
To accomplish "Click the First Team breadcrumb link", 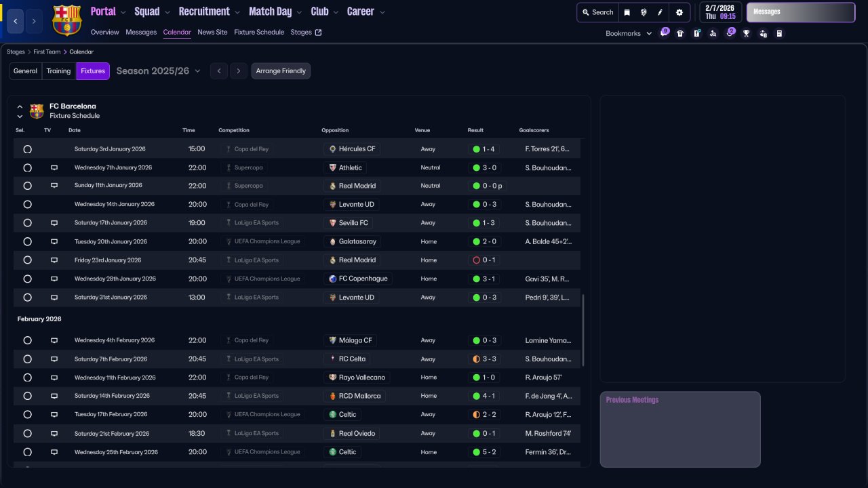I will (x=47, y=52).
